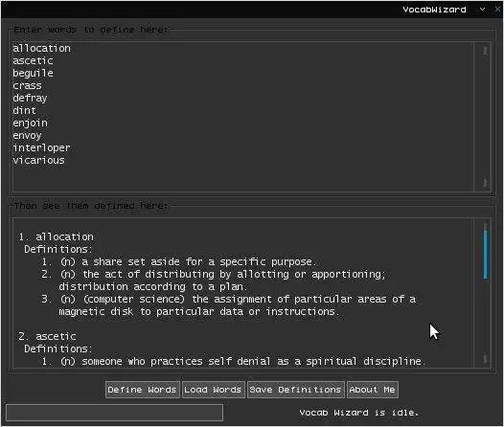Click the word "dint" in the word list
Viewport: 504px width, 427px height.
click(x=24, y=110)
